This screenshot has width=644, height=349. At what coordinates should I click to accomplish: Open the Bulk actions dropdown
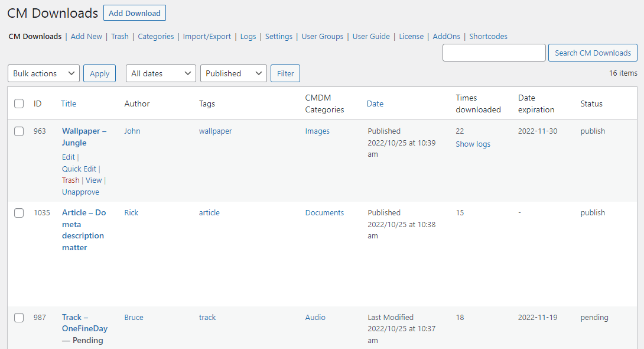tap(44, 73)
